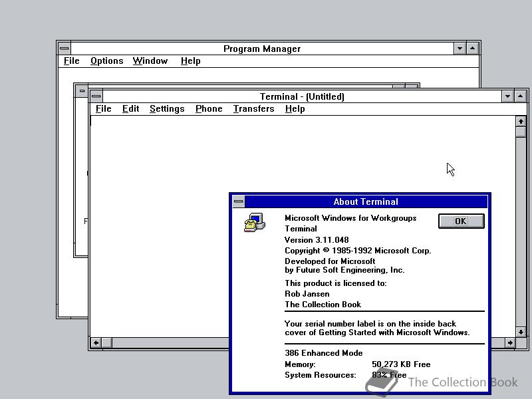Click Terminal vertical scrollbar up arrow
Screen dimensions: 532x399
tap(521, 121)
